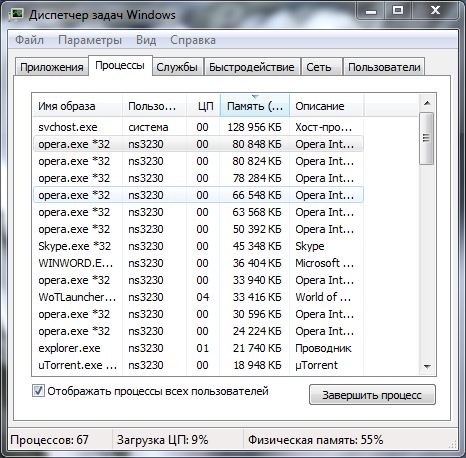This screenshot has width=466, height=458.
Task: Toggle the all-users processes checkbox
Action: (38, 391)
